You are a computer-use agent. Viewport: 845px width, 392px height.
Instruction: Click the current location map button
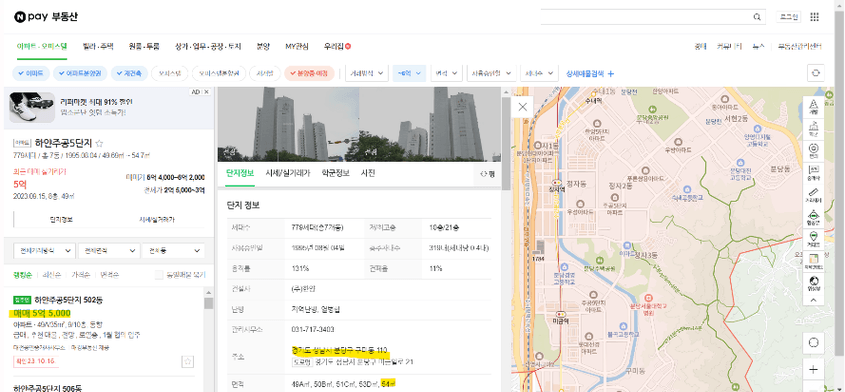[814, 343]
